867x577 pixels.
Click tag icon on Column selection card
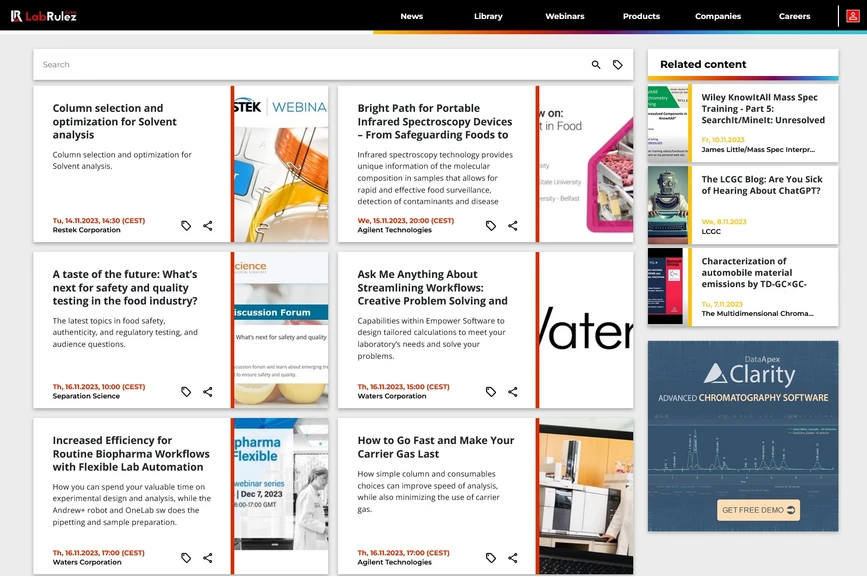(x=186, y=225)
